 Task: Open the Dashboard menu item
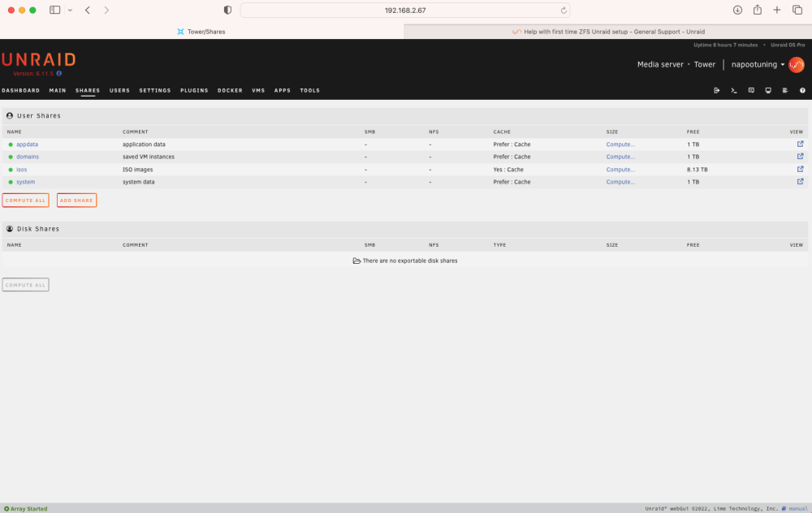point(21,91)
